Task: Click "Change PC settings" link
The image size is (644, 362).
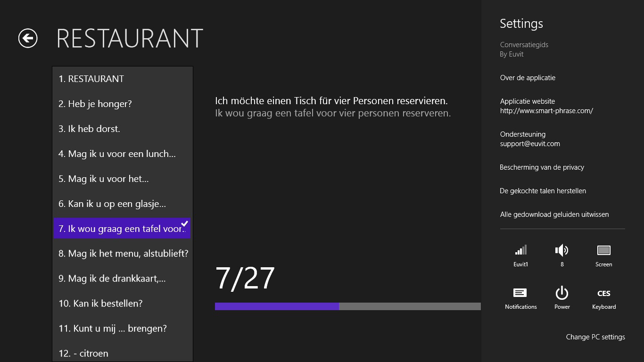Action: click(x=595, y=337)
